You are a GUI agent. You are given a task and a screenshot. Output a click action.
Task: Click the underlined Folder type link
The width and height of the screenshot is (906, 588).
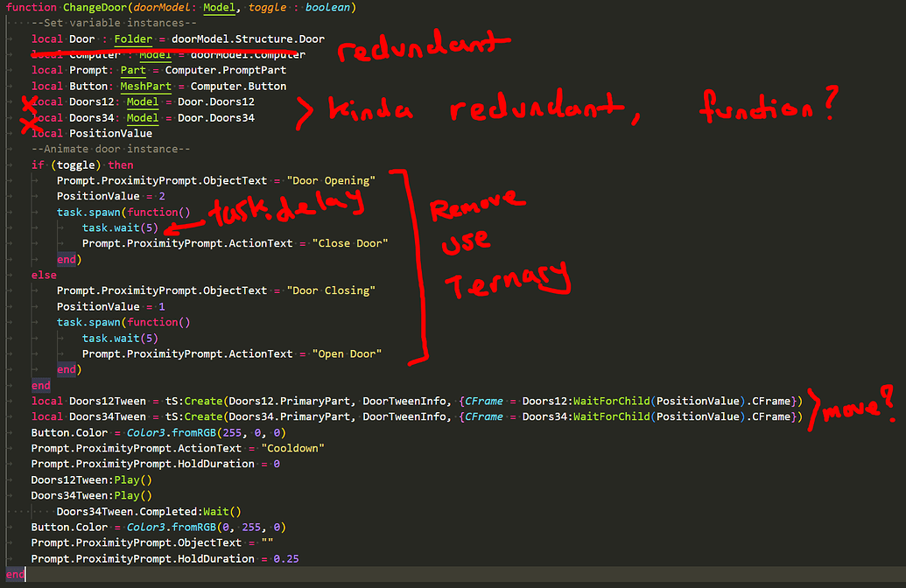click(132, 38)
